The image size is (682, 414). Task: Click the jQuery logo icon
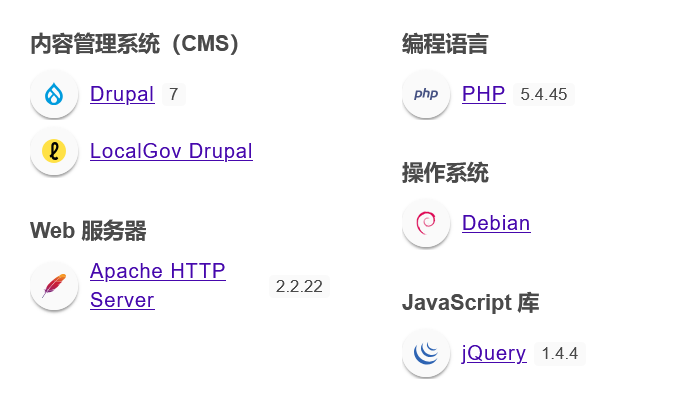pos(426,353)
